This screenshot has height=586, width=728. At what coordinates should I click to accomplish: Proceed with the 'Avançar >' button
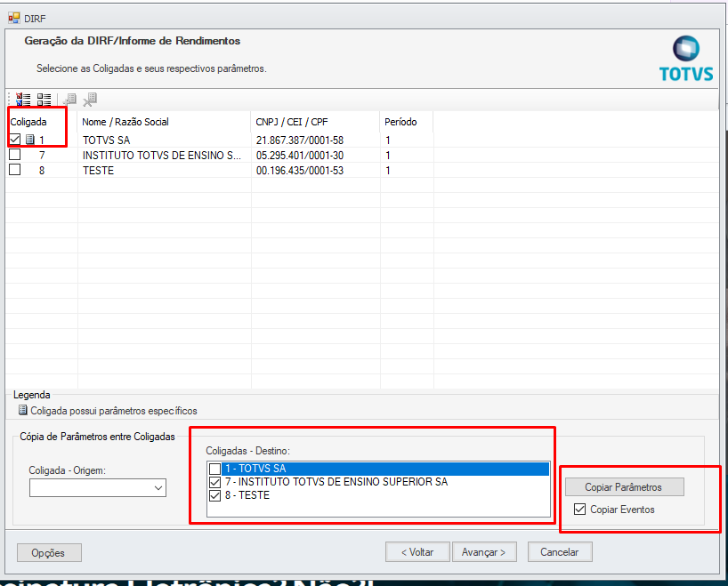pyautogui.click(x=484, y=552)
